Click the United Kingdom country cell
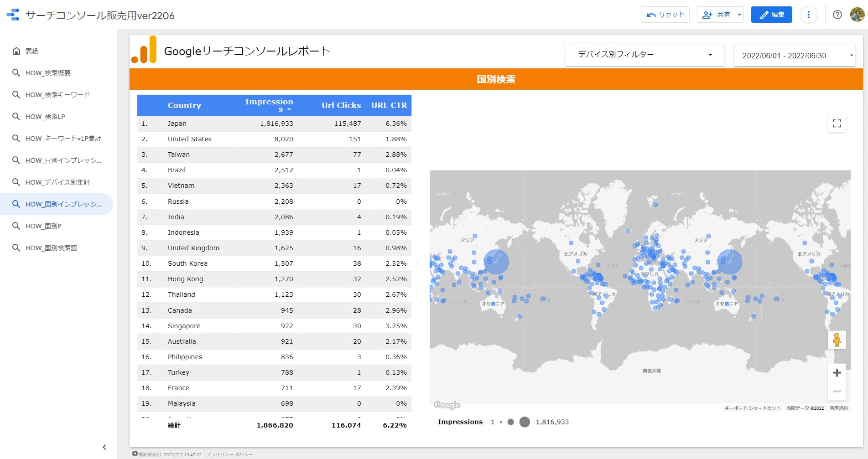Viewport: 868px width, 459px height. pos(193,248)
